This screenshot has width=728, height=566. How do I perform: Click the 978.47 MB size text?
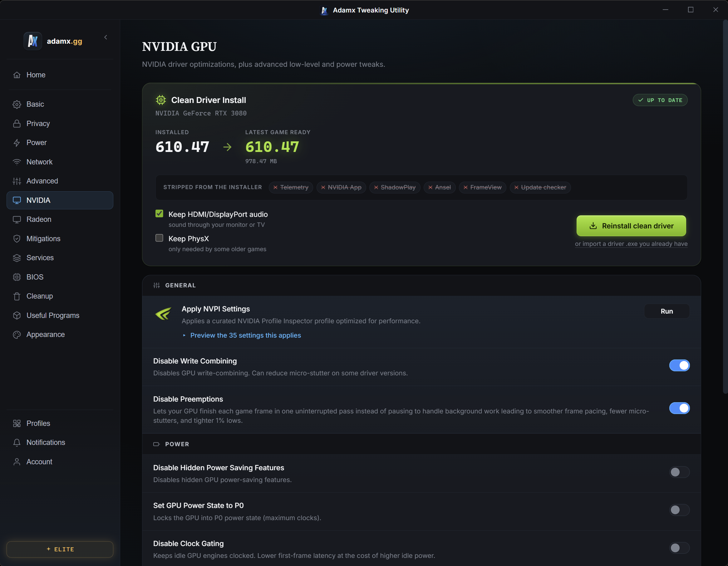pyautogui.click(x=261, y=161)
